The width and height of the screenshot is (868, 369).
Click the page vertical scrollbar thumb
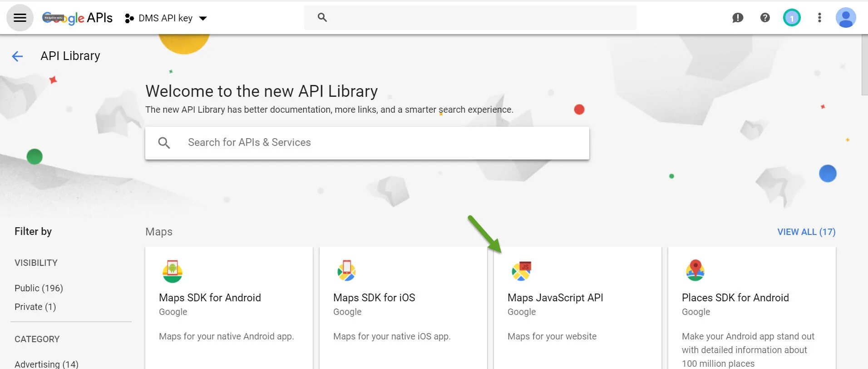point(864,65)
